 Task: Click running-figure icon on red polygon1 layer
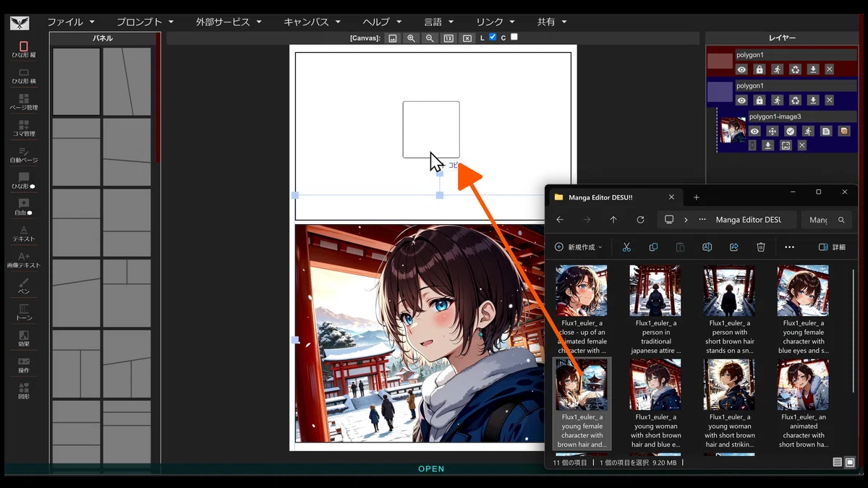777,69
